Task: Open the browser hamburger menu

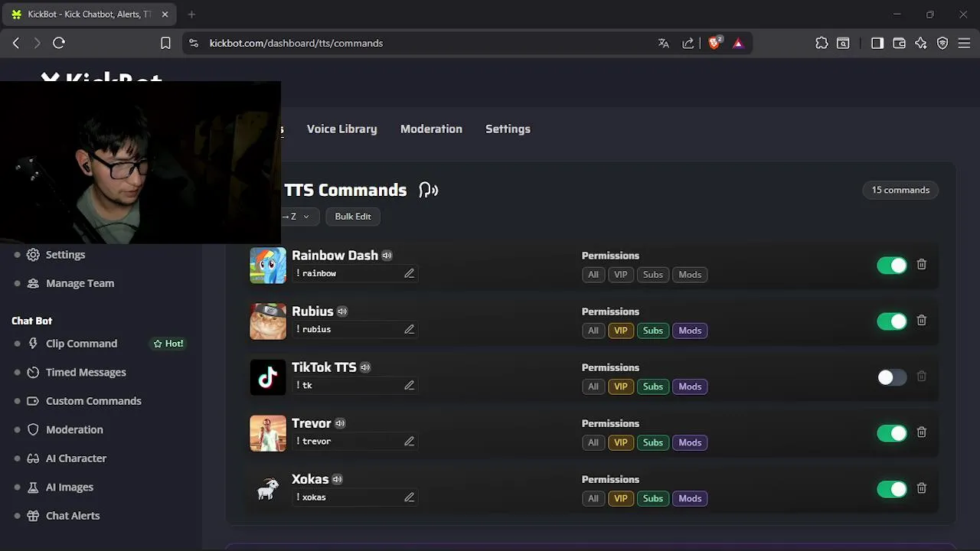Action: click(965, 43)
